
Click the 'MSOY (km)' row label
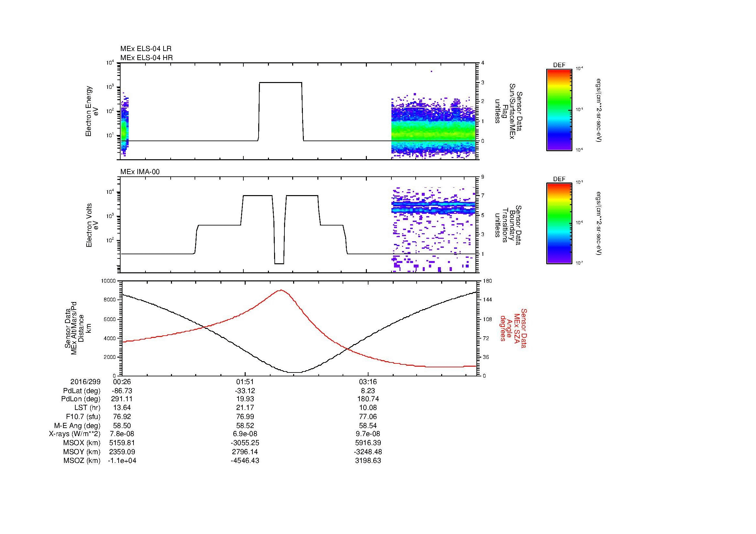point(82,452)
